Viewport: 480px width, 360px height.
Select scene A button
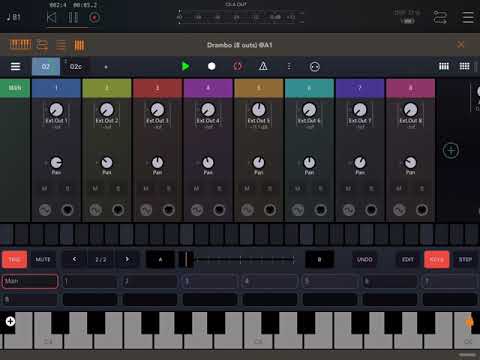coord(160,259)
